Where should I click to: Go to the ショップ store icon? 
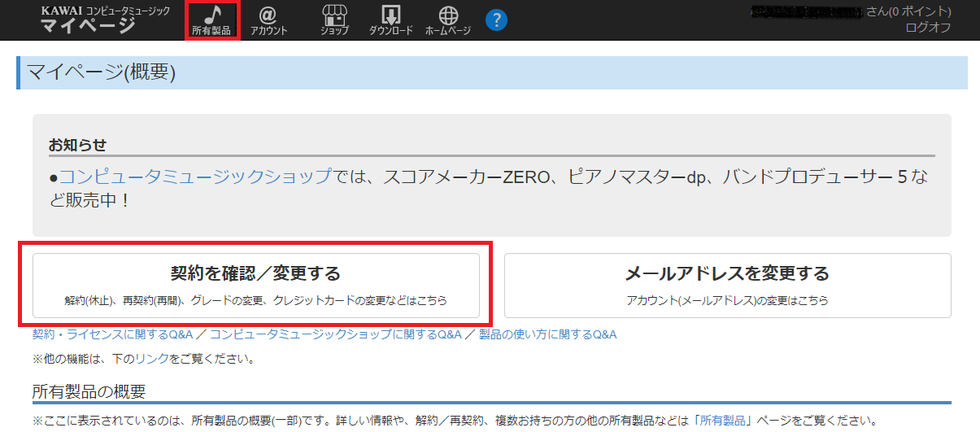[333, 20]
